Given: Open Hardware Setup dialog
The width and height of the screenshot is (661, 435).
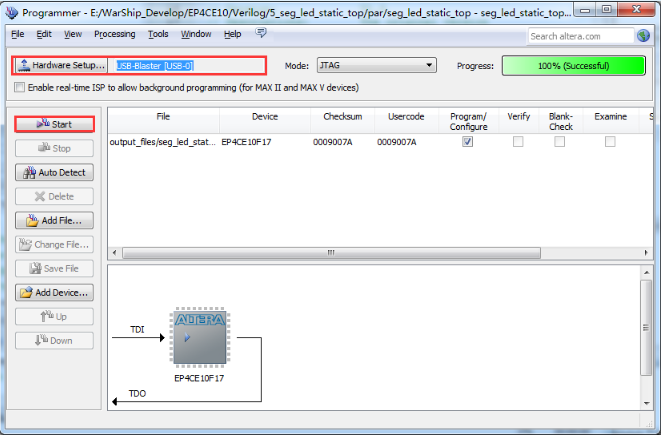Looking at the screenshot, I should click(x=61, y=65).
